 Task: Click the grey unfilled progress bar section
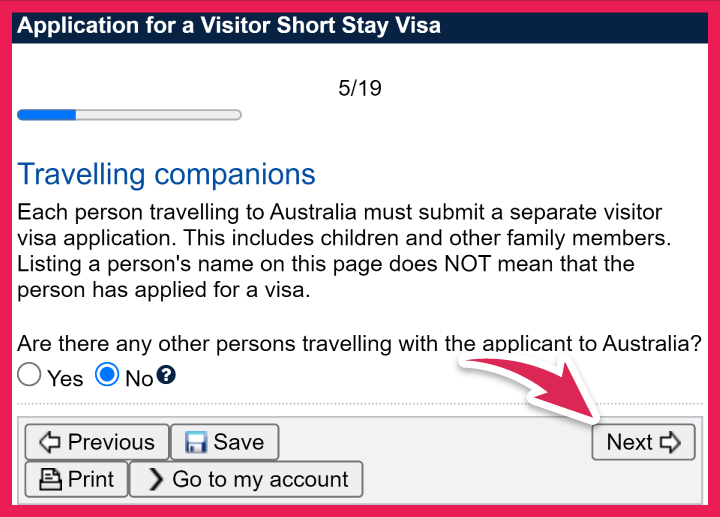tap(158, 115)
